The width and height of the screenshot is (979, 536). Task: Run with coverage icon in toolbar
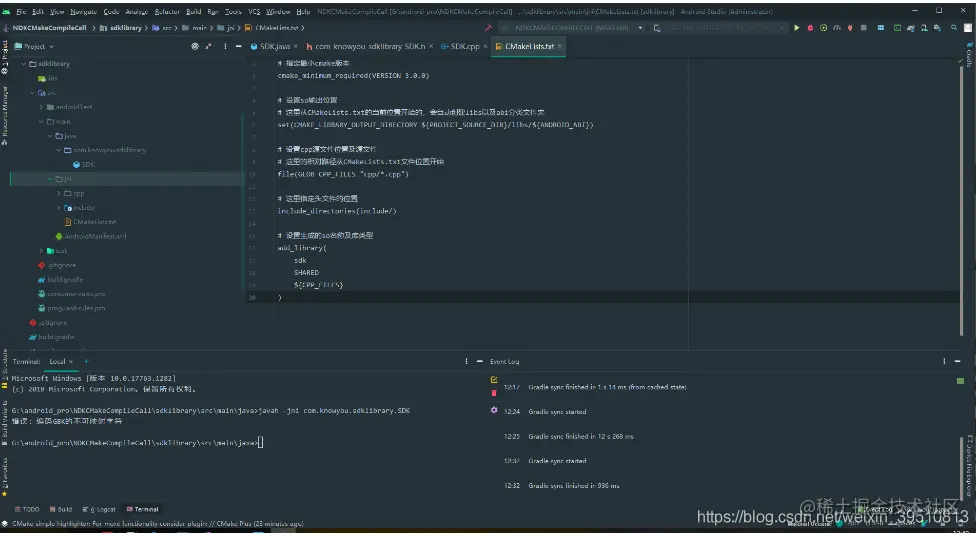824,28
